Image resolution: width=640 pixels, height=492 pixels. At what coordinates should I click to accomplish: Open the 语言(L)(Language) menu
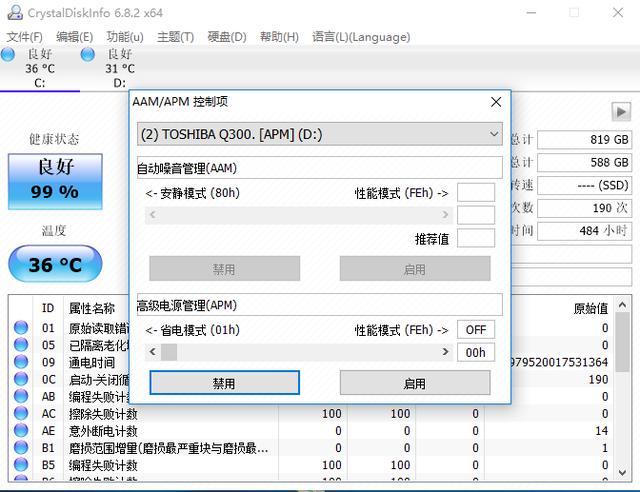pyautogui.click(x=361, y=37)
